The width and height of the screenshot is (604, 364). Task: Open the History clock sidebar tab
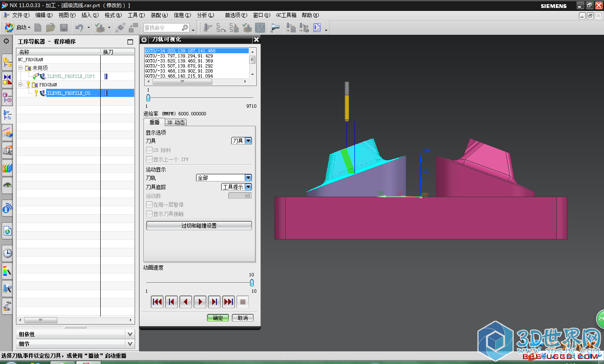click(x=7, y=253)
